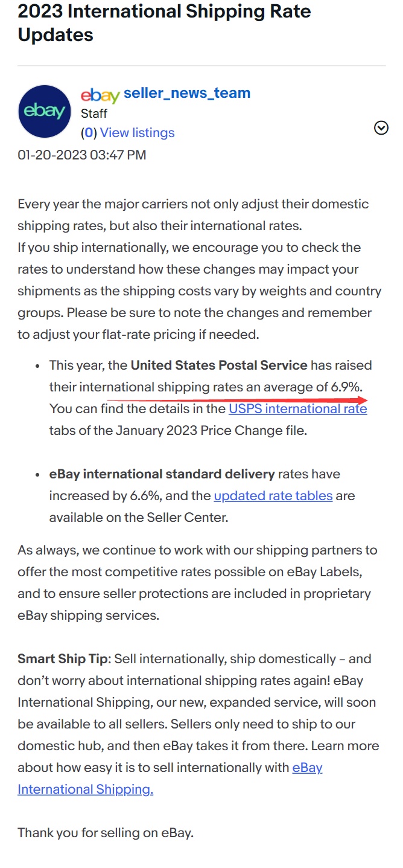Viewport: 403px width, 868px height.
Task: Select the article title 2023 International Shipping Rate Updates
Action: pos(164,23)
